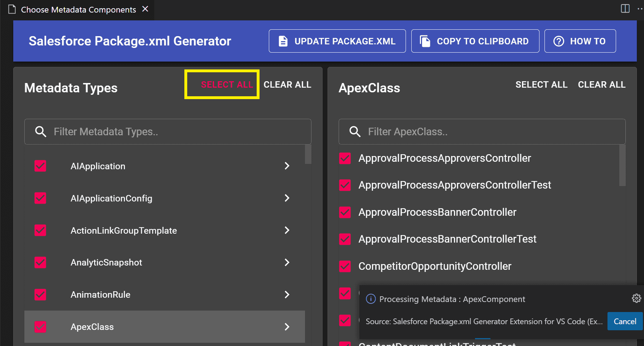
Task: Open the editor more actions ellipsis
Action: 640,9
